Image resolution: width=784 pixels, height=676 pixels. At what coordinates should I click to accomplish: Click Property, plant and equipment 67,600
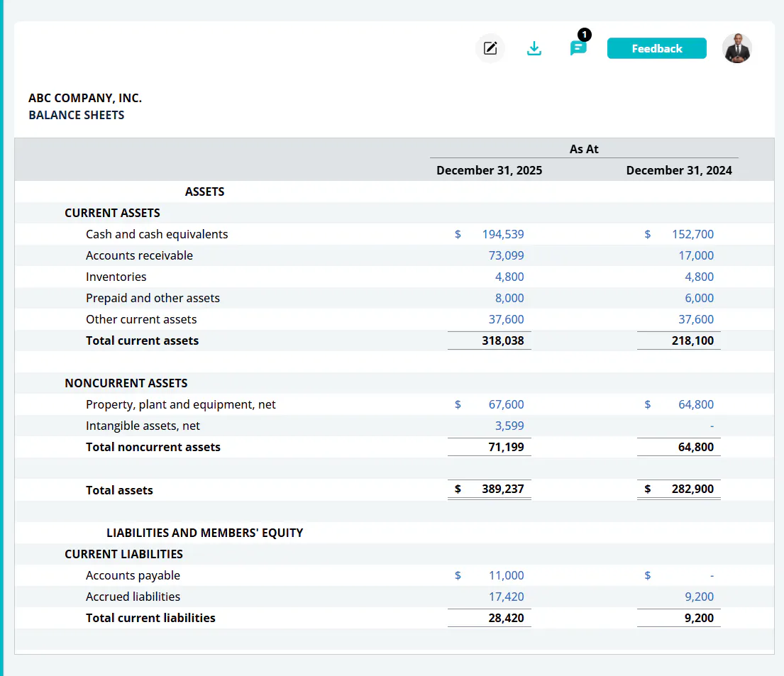[506, 404]
